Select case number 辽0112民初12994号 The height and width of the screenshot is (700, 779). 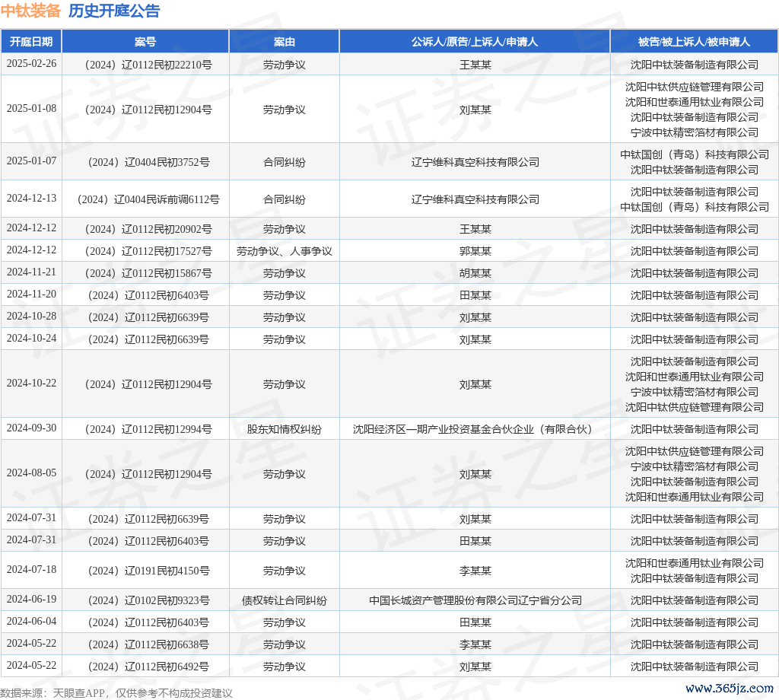pyautogui.click(x=148, y=429)
